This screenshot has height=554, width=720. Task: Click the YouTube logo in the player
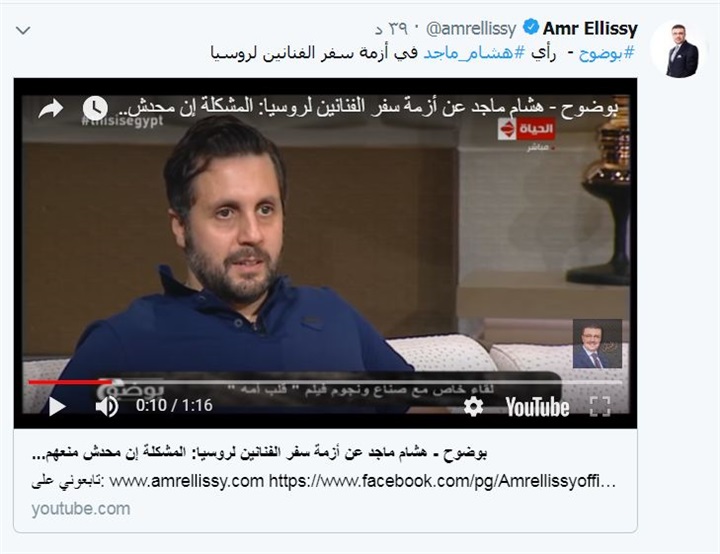click(x=537, y=407)
